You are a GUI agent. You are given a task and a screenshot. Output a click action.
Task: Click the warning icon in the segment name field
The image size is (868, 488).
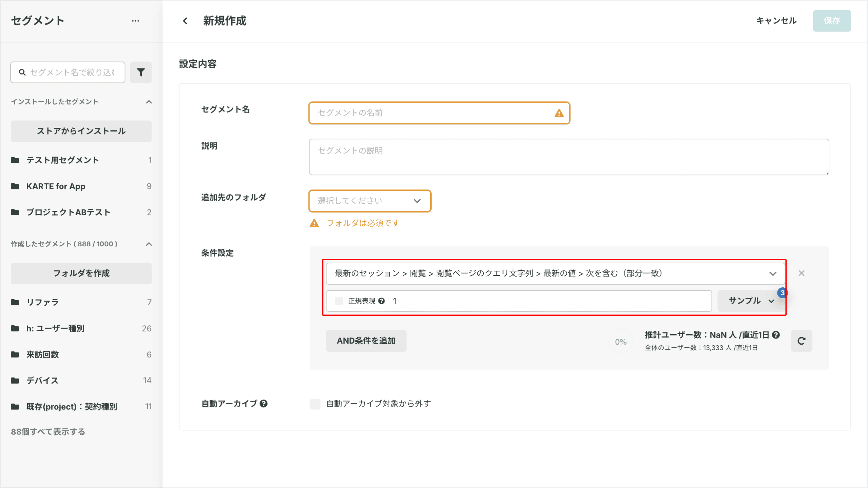(x=559, y=113)
